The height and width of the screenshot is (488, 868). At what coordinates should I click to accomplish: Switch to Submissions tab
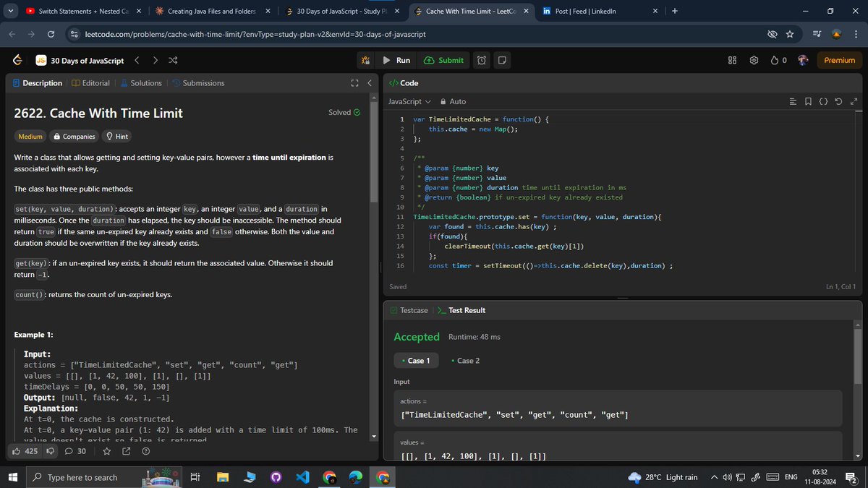pyautogui.click(x=198, y=83)
